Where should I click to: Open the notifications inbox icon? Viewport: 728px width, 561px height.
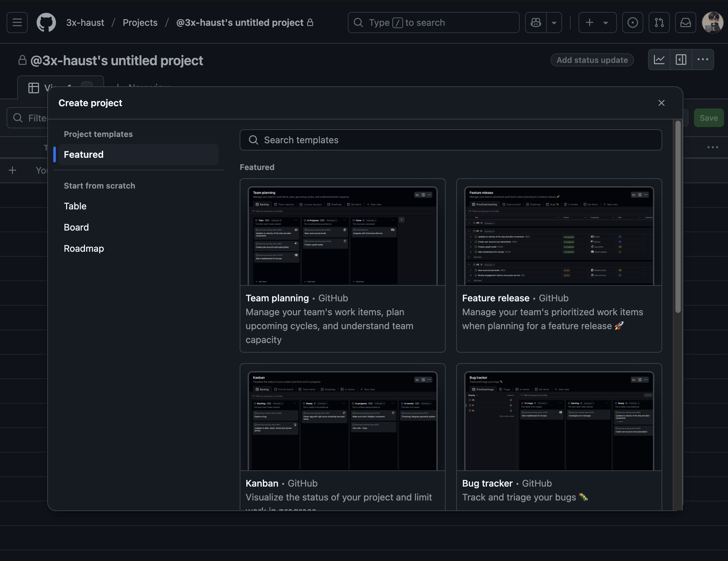click(x=685, y=22)
